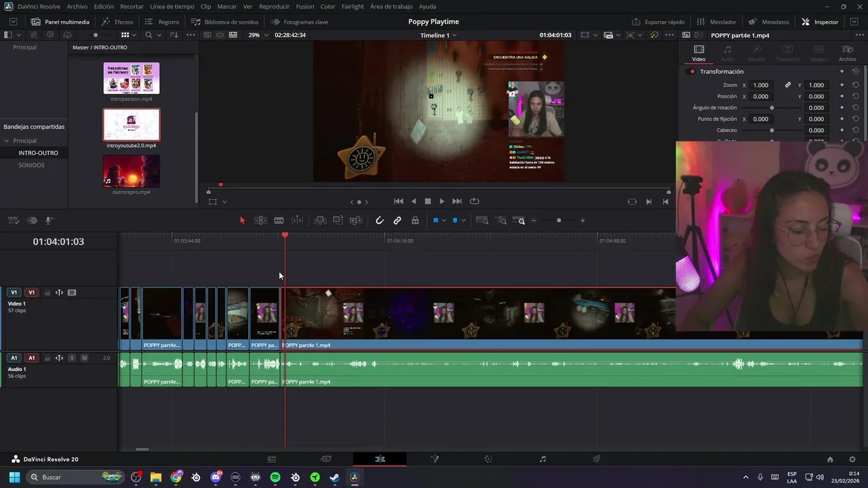This screenshot has width=868, height=488.
Task: Collapse the Principal shared bin tree
Action: (x=7, y=141)
